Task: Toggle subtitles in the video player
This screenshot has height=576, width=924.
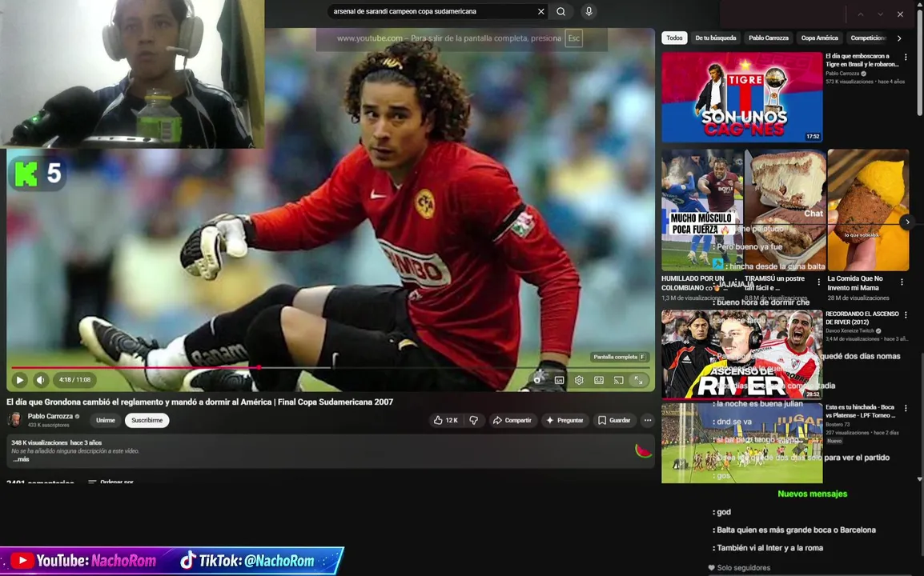Action: coord(559,380)
